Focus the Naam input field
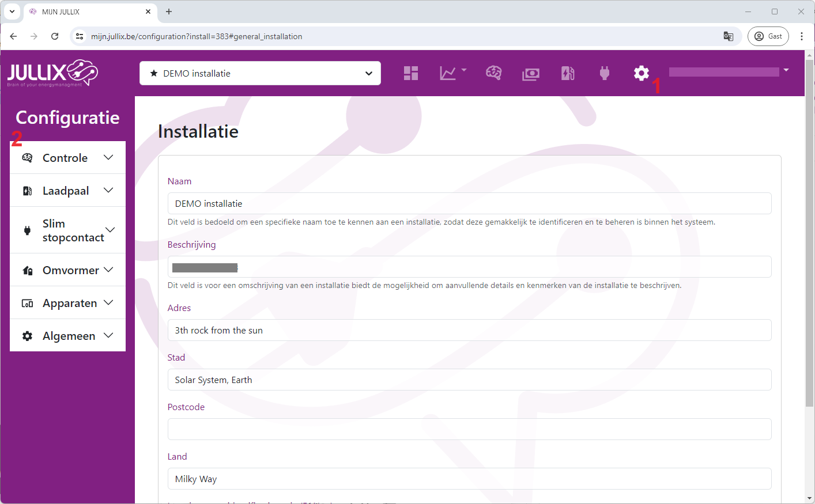This screenshot has width=815, height=504. 469,203
